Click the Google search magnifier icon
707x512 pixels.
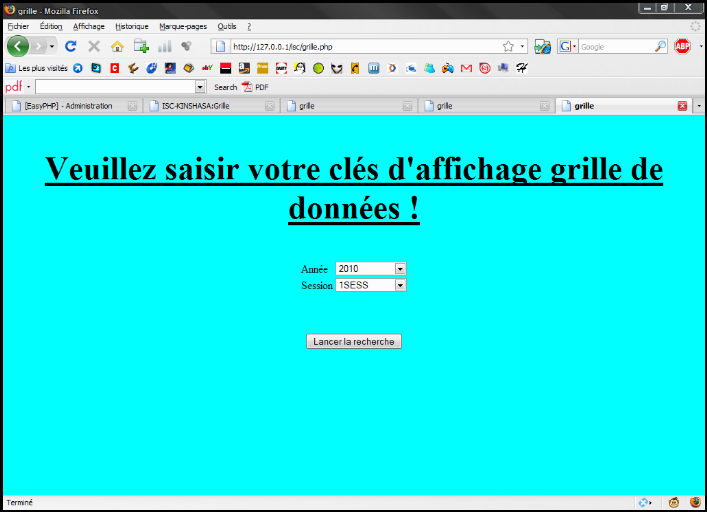[x=660, y=46]
